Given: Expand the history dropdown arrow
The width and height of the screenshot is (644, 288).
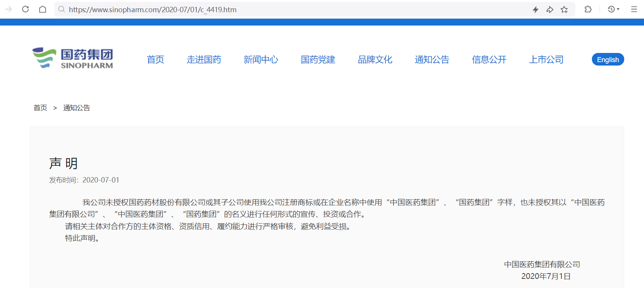Looking at the screenshot, I should [x=618, y=9].
